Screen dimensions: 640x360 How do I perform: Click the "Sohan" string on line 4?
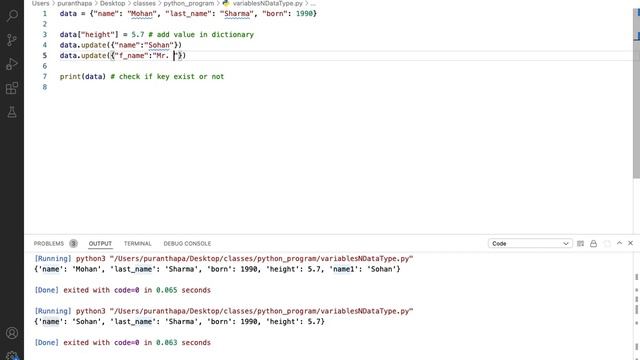coord(159,45)
